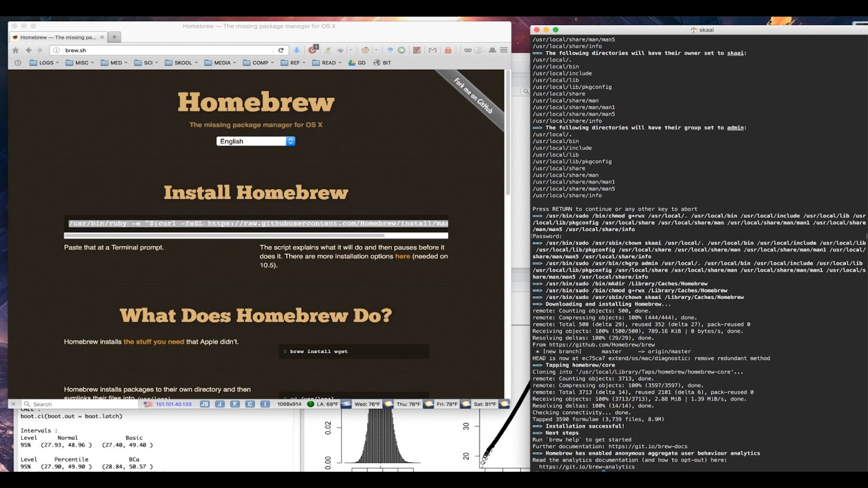The image size is (868, 488).
Task: Open the English language dropdown
Action: 256,141
